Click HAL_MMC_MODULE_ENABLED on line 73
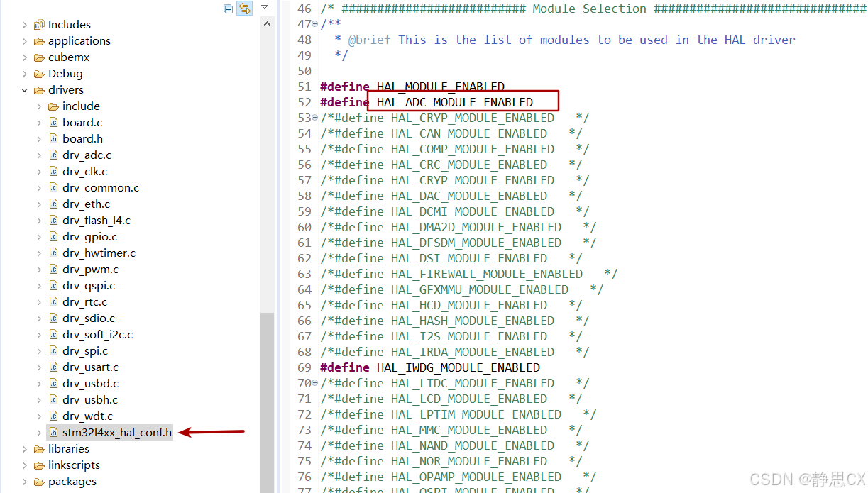868x493 pixels. 468,430
